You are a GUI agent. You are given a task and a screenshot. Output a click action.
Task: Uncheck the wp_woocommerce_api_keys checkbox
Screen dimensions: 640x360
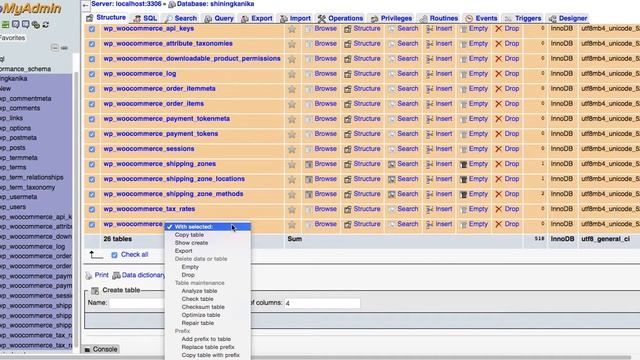pos(92,29)
